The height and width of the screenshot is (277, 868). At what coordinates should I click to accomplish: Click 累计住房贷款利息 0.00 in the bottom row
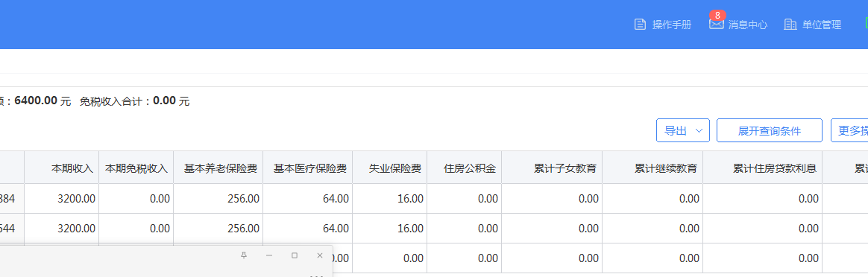point(808,258)
